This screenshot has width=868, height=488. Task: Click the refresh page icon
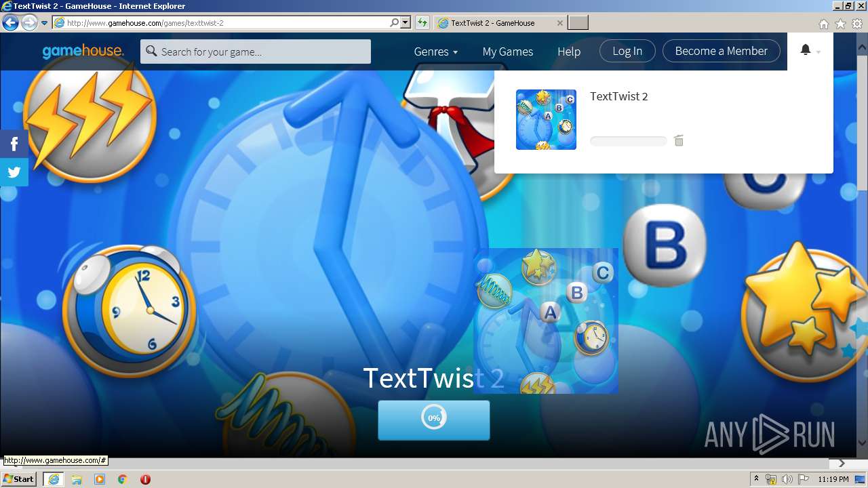point(422,23)
